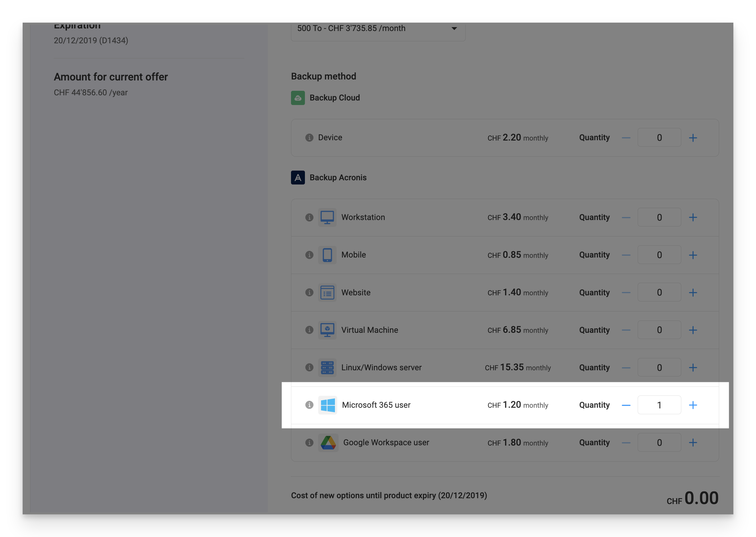Click the Website page icon
Image resolution: width=756 pixels, height=537 pixels.
327,292
